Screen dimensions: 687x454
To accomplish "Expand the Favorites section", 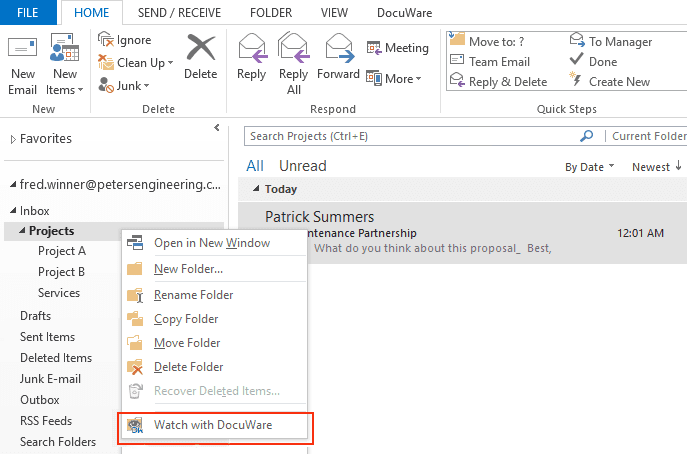I will click(x=13, y=139).
